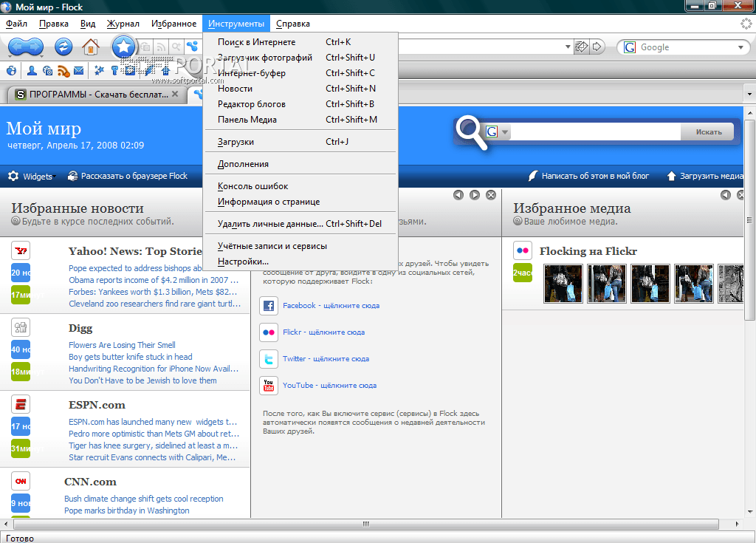This screenshot has height=543, width=756.
Task: Click the blog quill icon beside address bar
Action: pos(582,47)
